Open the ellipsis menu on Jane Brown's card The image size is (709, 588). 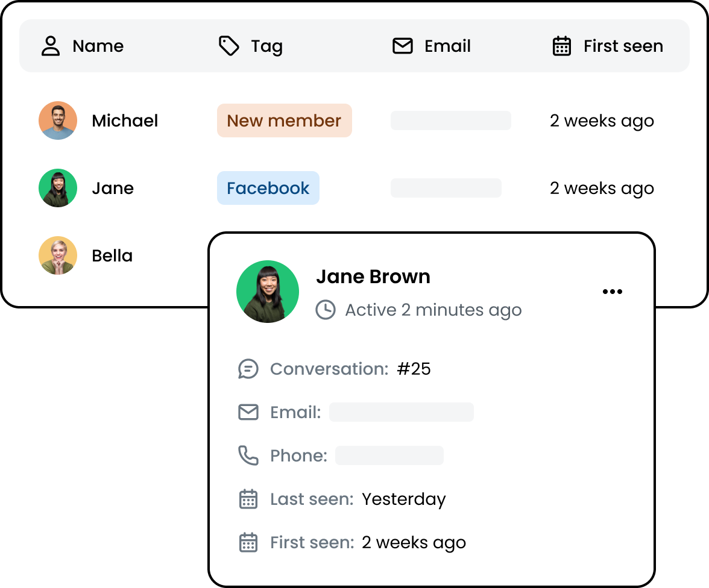pyautogui.click(x=613, y=292)
